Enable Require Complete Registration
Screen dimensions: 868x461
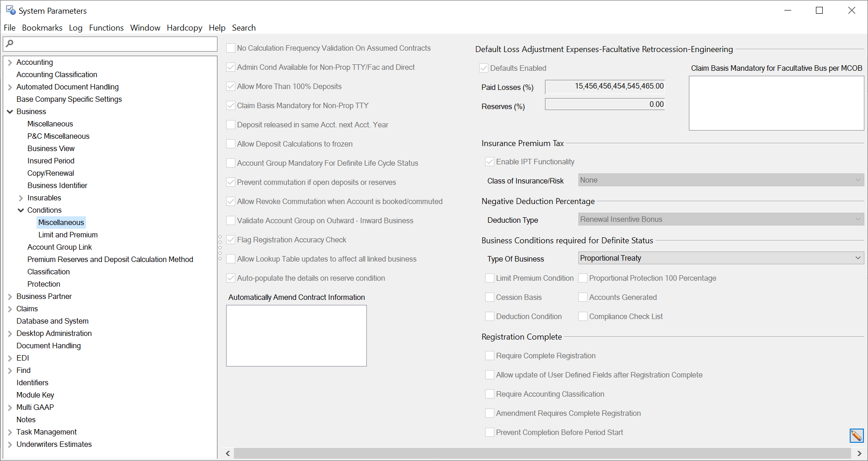489,356
